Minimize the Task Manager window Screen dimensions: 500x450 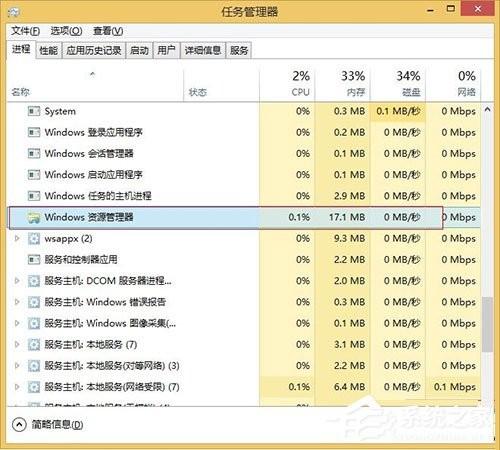tap(430, 10)
